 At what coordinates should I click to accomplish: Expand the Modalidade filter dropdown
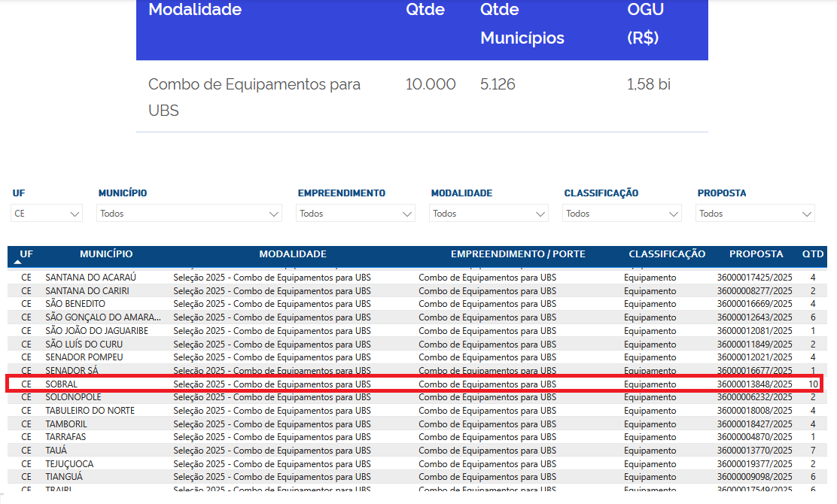pyautogui.click(x=489, y=214)
